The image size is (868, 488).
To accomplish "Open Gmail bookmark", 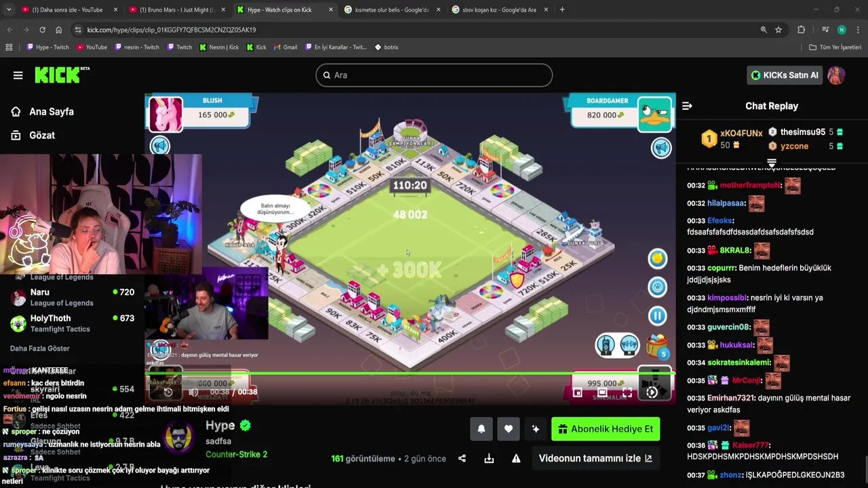I will pos(285,47).
